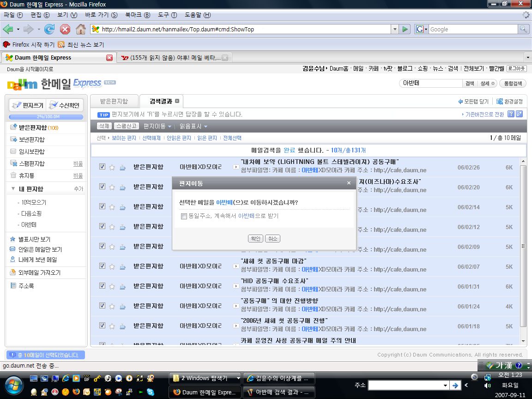Switch to the 받은편지함 mail tab
Screen dimensions: 532x399
(114, 101)
